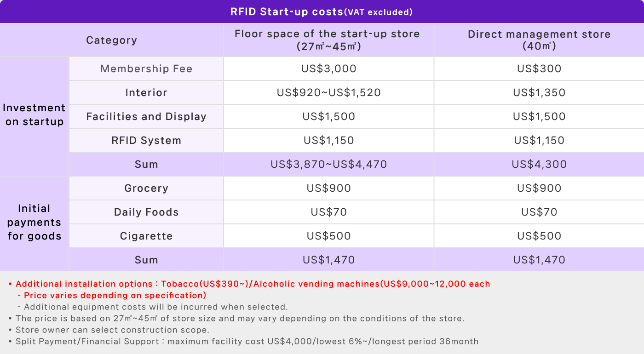Click the US$3,000 membership fee cell

pyautogui.click(x=329, y=69)
